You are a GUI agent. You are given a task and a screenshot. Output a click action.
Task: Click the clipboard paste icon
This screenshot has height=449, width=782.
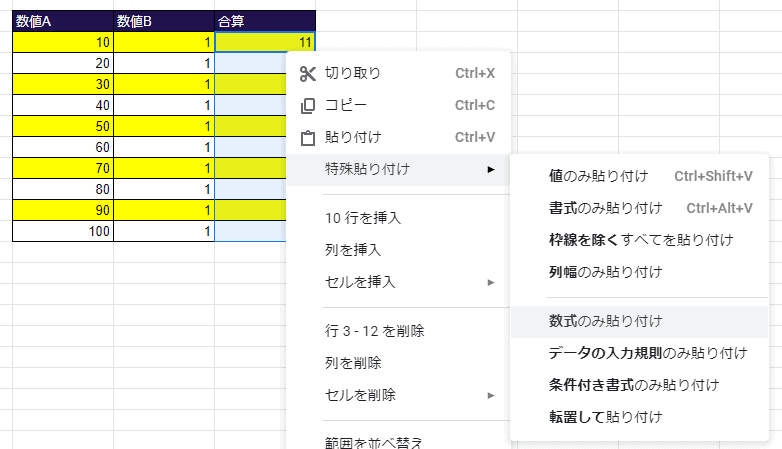(x=307, y=137)
